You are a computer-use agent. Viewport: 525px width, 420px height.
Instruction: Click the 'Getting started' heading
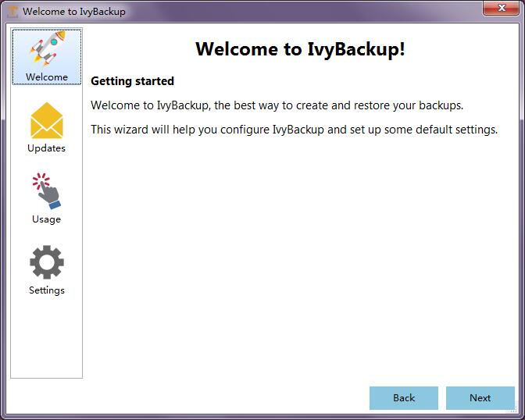point(132,81)
